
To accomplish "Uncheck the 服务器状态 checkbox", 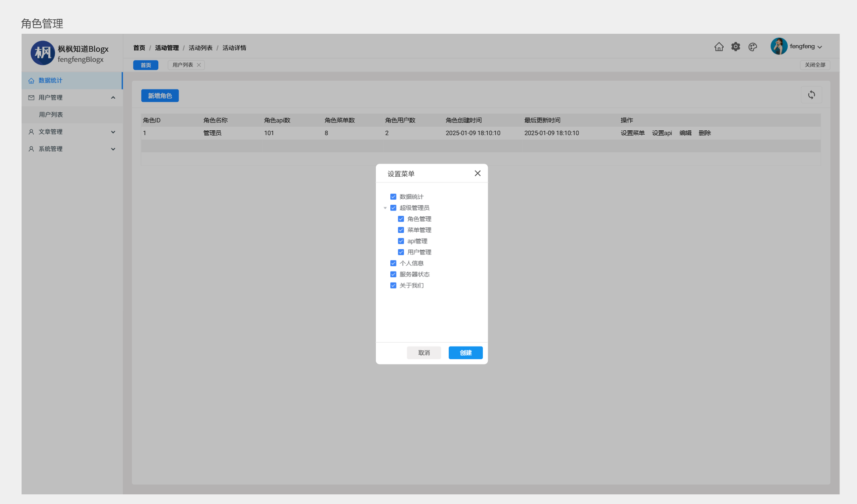I will click(x=393, y=274).
